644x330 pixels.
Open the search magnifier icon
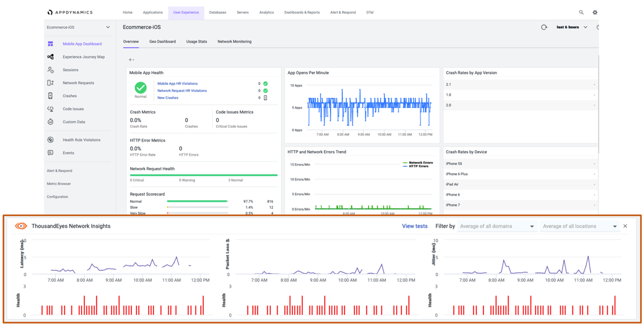(581, 12)
